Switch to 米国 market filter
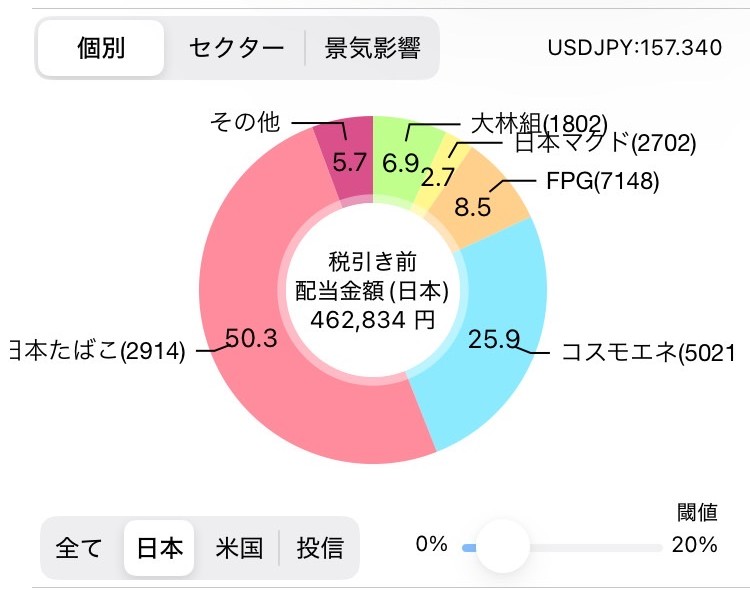This screenshot has width=750, height=590. (x=239, y=548)
